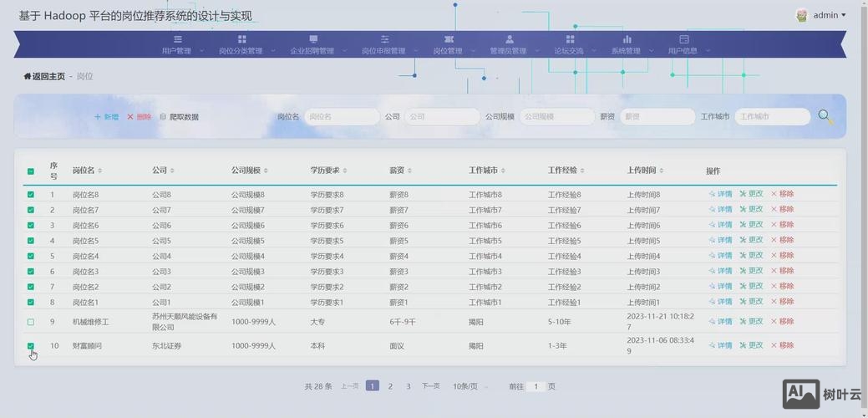
Task: Click the admin avatar image
Action: (x=801, y=16)
